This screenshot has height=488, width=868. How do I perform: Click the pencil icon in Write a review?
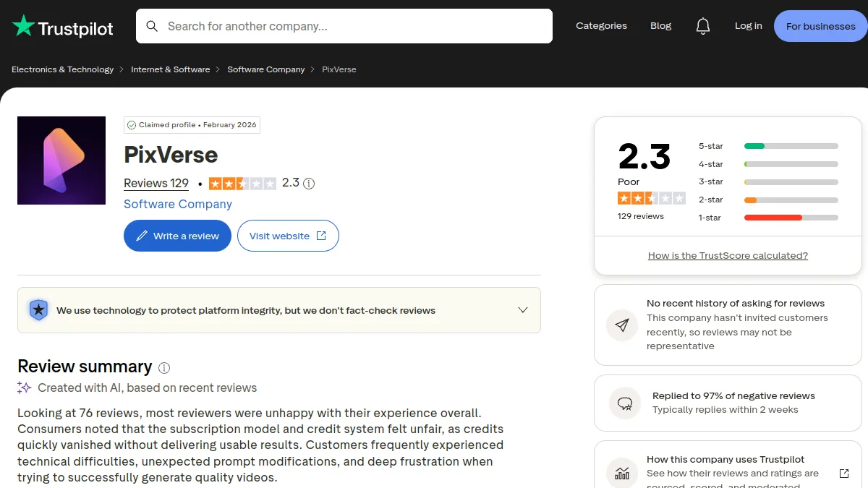[x=142, y=236]
